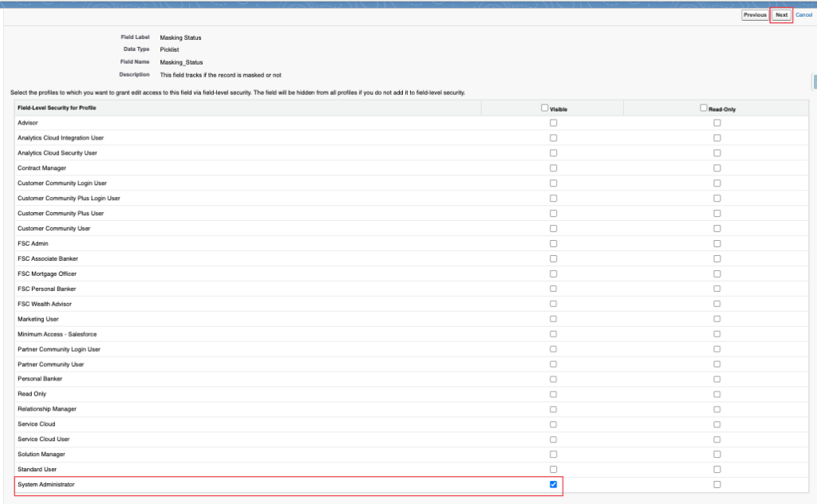Enable Visible for Minimum Access - Salesforce

click(x=554, y=334)
